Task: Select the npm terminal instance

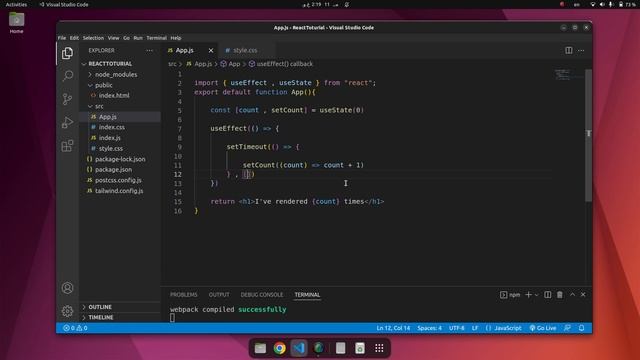Action: coord(510,295)
